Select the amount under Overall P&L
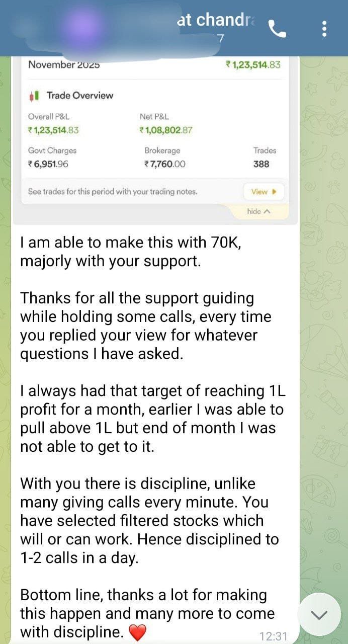Viewport: 348px width, 644px height. tap(53, 130)
